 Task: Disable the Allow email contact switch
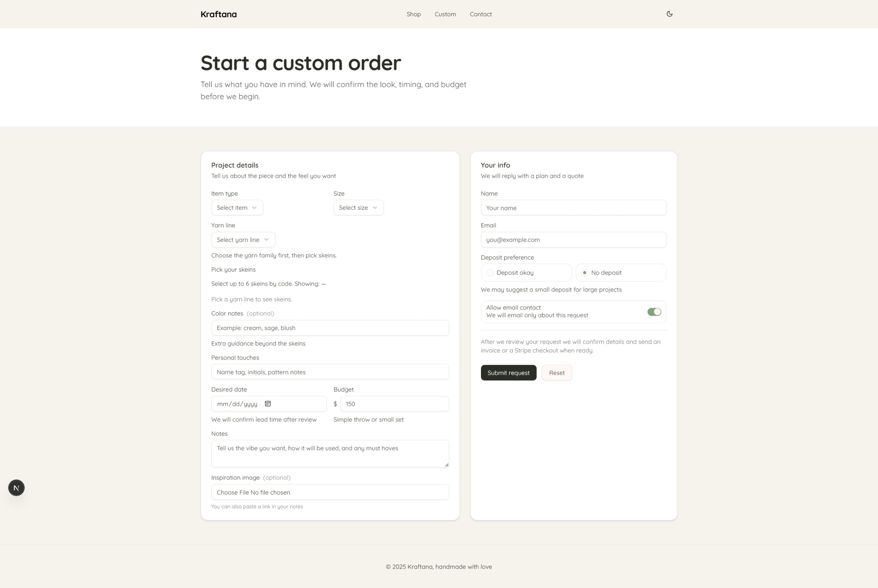click(x=654, y=312)
